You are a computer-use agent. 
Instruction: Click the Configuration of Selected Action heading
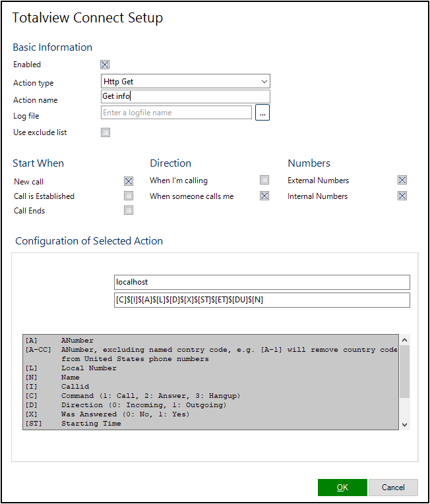click(x=89, y=241)
